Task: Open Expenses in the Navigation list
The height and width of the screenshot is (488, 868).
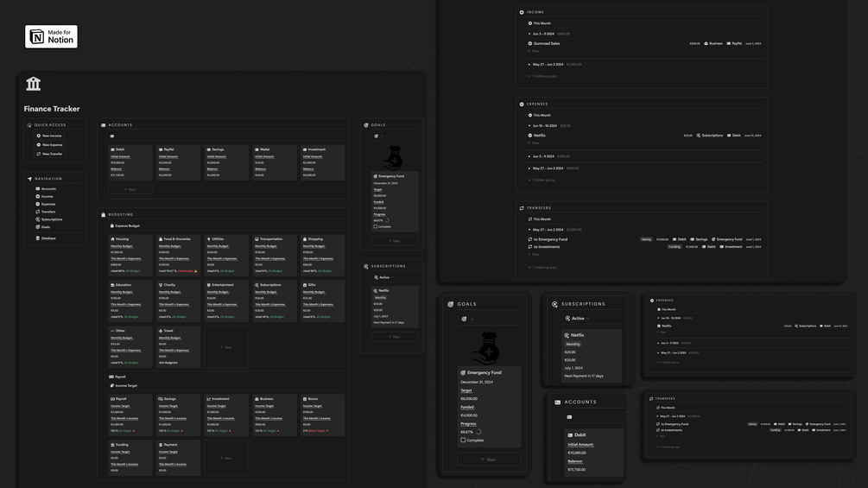Action: tap(46, 204)
